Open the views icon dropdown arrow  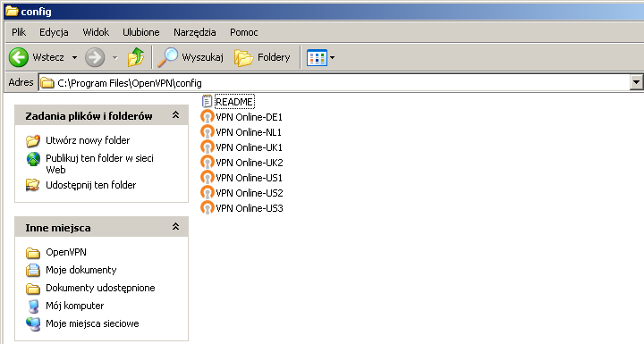332,57
